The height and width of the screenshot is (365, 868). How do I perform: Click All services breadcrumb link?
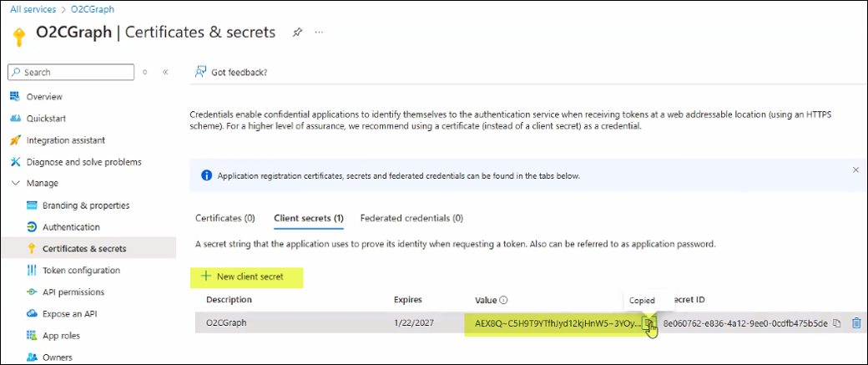coord(32,9)
